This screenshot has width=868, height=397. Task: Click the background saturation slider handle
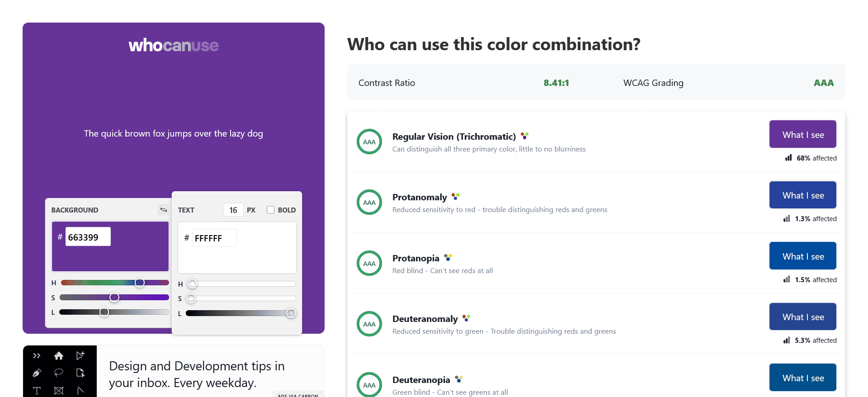[114, 298]
